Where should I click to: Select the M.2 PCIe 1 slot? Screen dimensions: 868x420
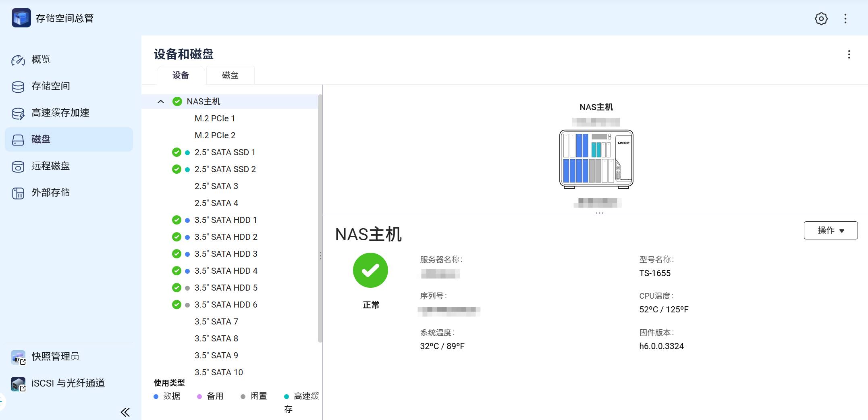point(214,119)
